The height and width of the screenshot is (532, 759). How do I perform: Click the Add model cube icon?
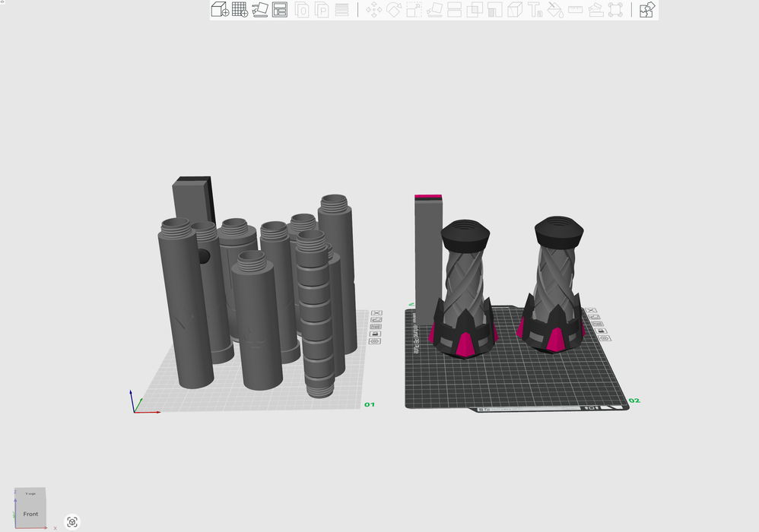click(x=219, y=10)
